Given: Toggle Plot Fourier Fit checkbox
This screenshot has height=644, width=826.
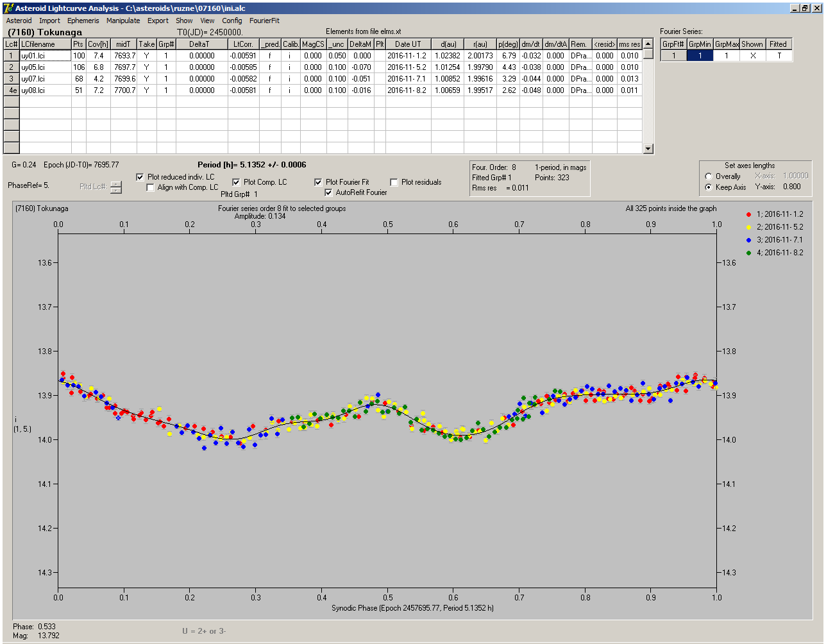Looking at the screenshot, I should point(318,182).
